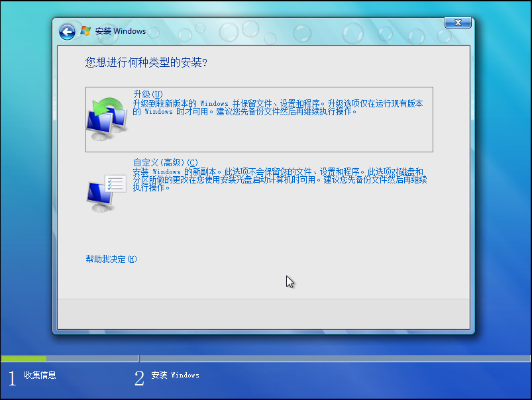Image resolution: width=532 pixels, height=400 pixels.
Task: Click the green filled progress bar segment
Action: [x=24, y=358]
